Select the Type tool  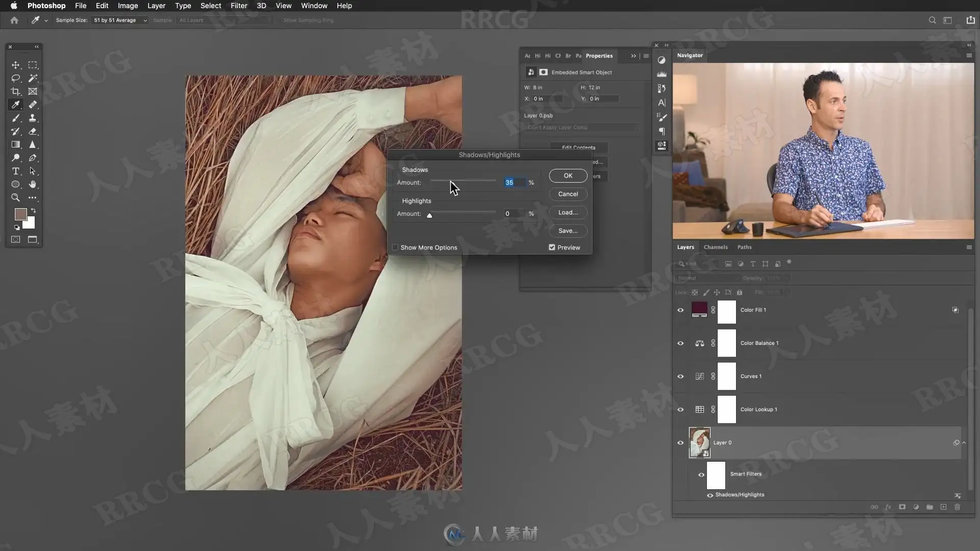16,171
